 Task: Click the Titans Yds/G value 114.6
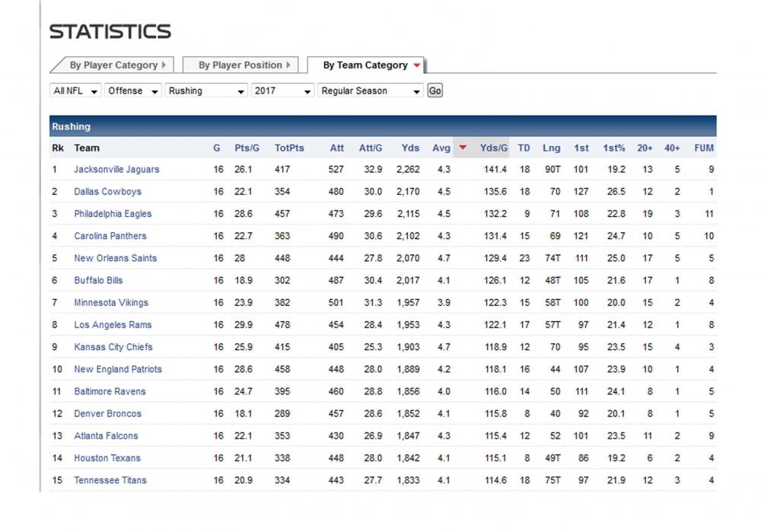click(495, 480)
